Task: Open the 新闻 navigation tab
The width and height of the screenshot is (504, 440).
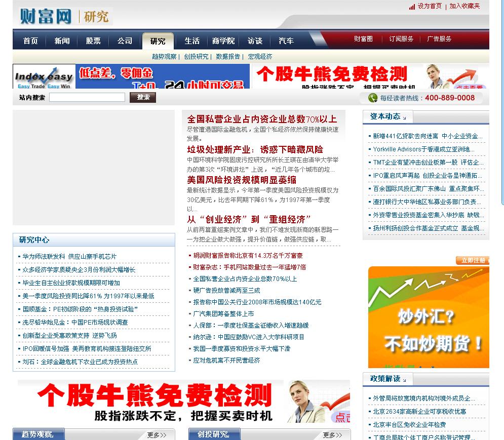Action: coord(62,41)
